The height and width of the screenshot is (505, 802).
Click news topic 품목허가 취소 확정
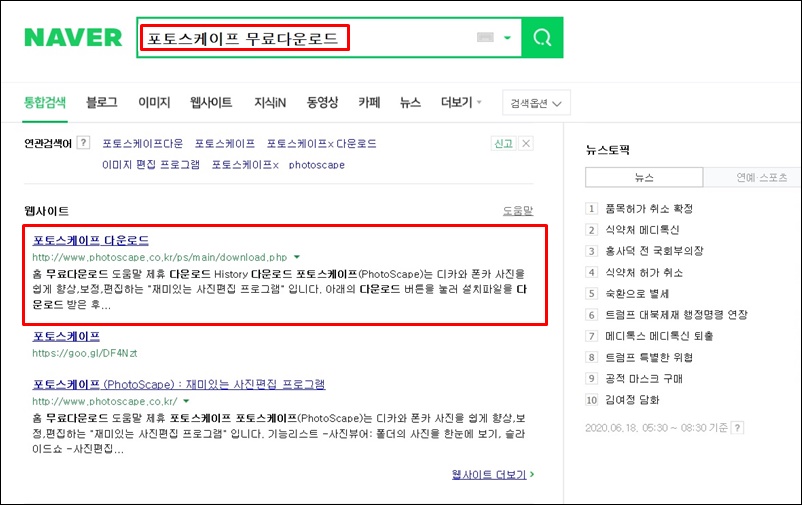click(649, 208)
